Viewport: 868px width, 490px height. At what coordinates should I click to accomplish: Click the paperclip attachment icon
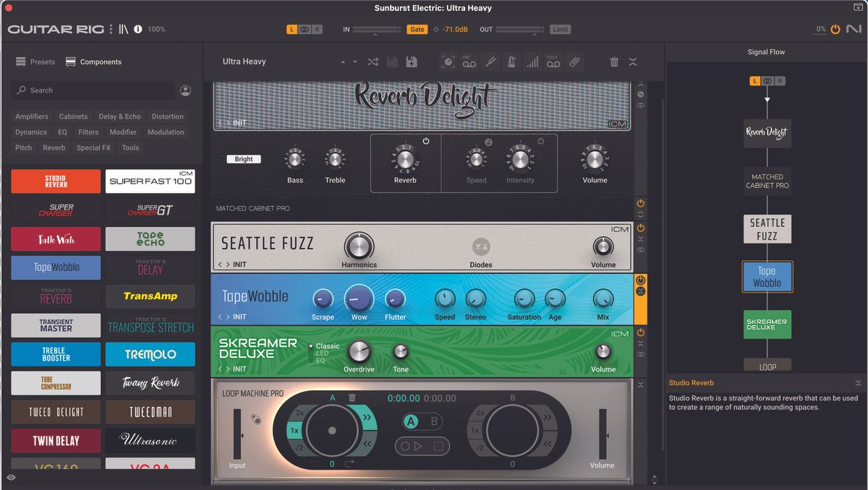click(575, 61)
